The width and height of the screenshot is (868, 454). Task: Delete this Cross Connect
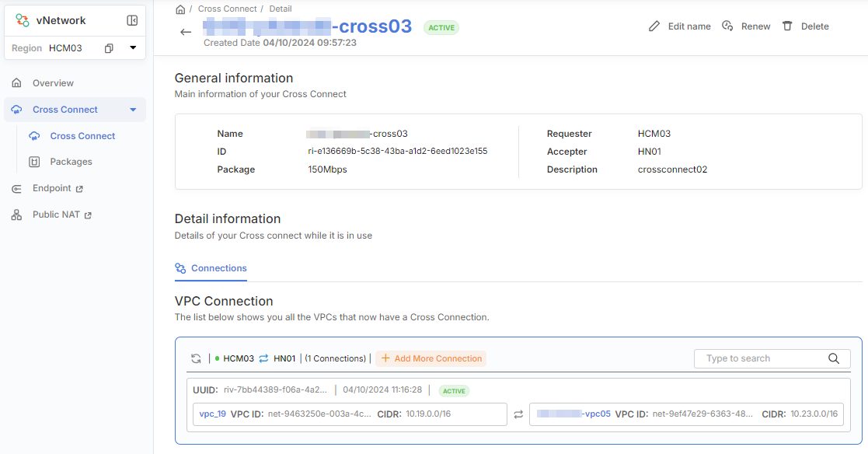click(806, 26)
